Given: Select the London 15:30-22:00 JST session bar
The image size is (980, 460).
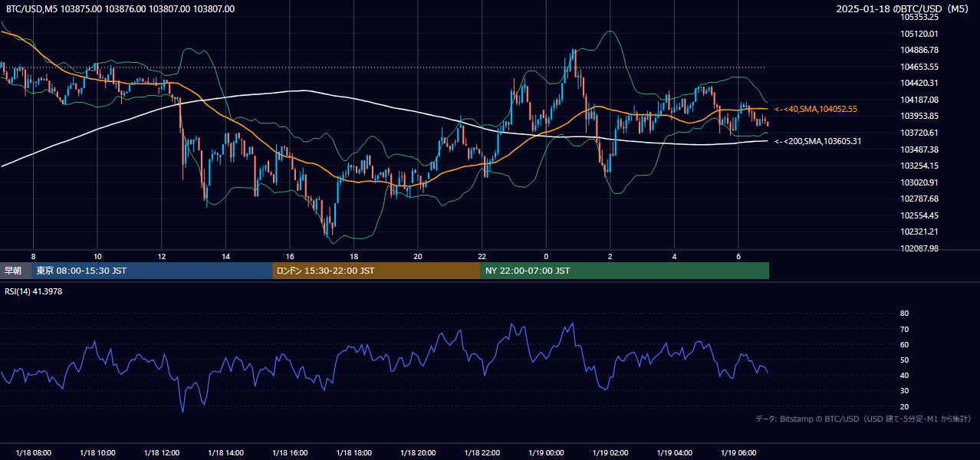Looking at the screenshot, I should [376, 271].
